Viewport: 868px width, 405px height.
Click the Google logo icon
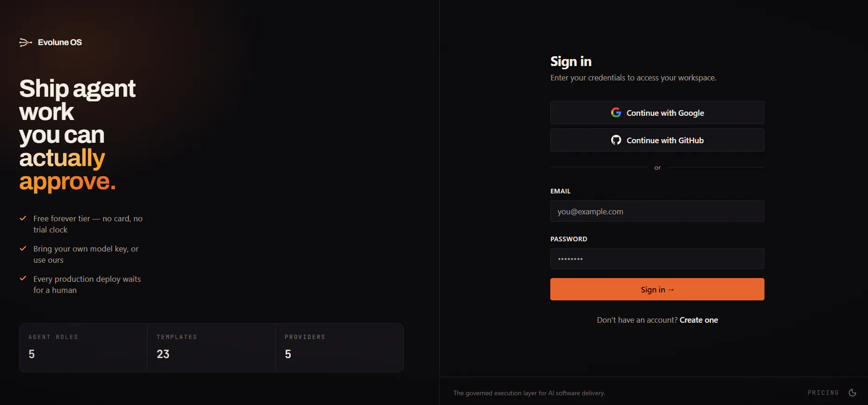pyautogui.click(x=616, y=113)
